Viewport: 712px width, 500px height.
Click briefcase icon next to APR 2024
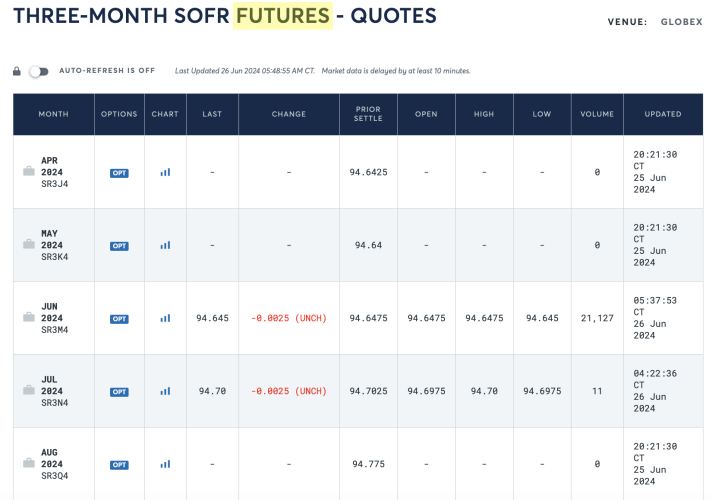point(29,171)
